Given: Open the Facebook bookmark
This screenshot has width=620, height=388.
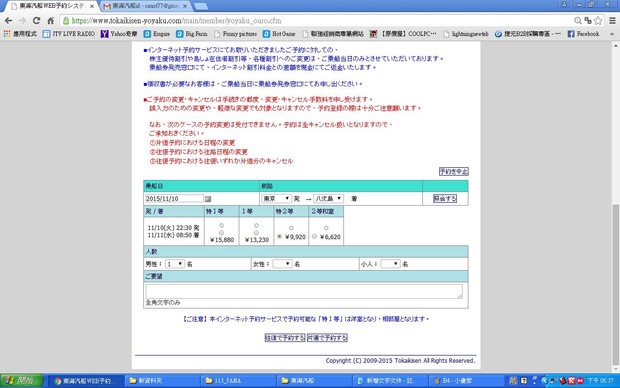Looking at the screenshot, I should [583, 34].
